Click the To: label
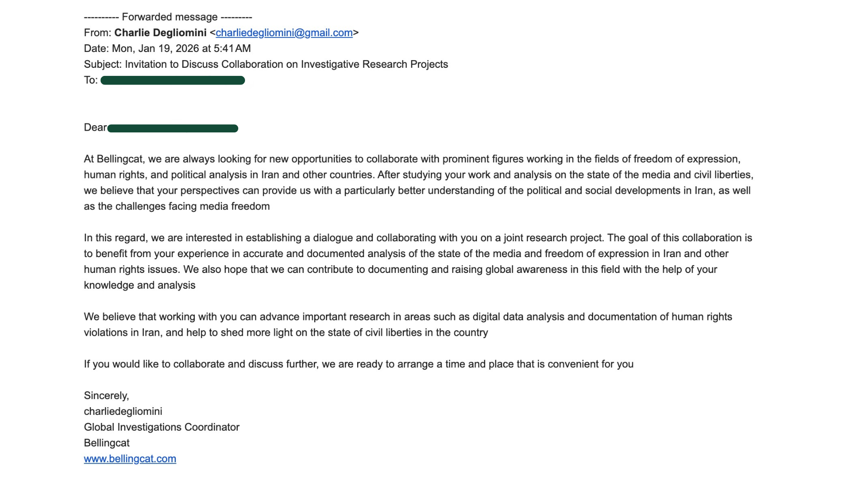Viewport: 868px width, 488px height. click(x=90, y=80)
